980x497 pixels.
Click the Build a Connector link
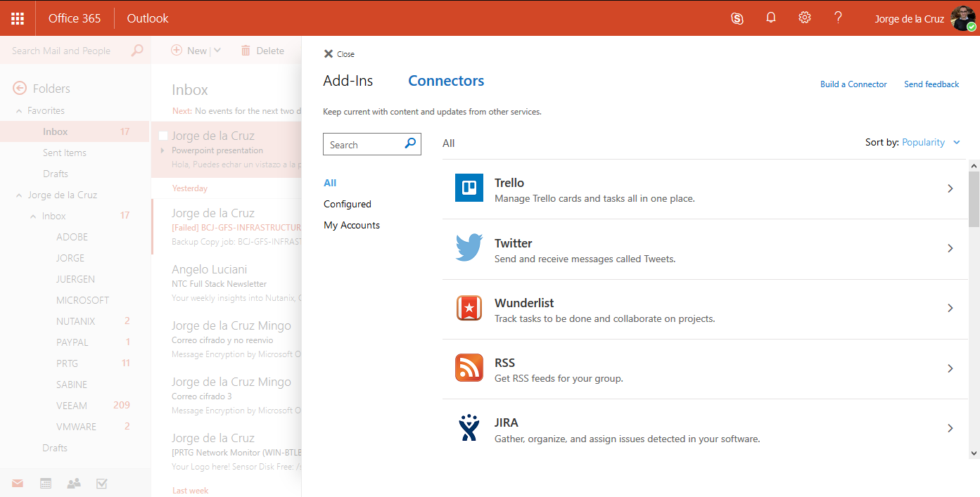pyautogui.click(x=853, y=84)
